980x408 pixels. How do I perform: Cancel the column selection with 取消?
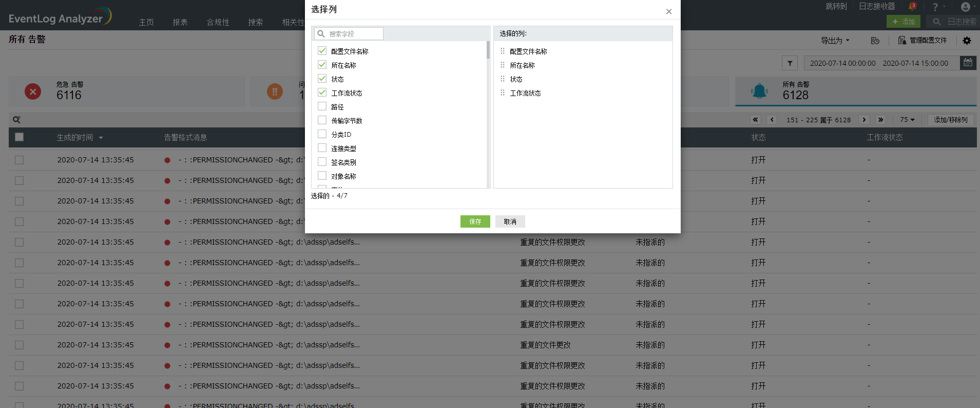(510, 221)
